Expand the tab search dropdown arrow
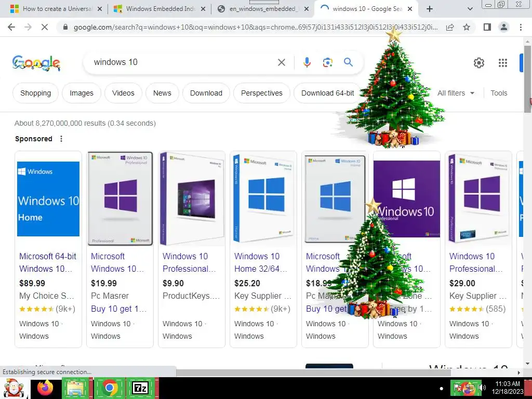532x399 pixels. click(x=470, y=9)
